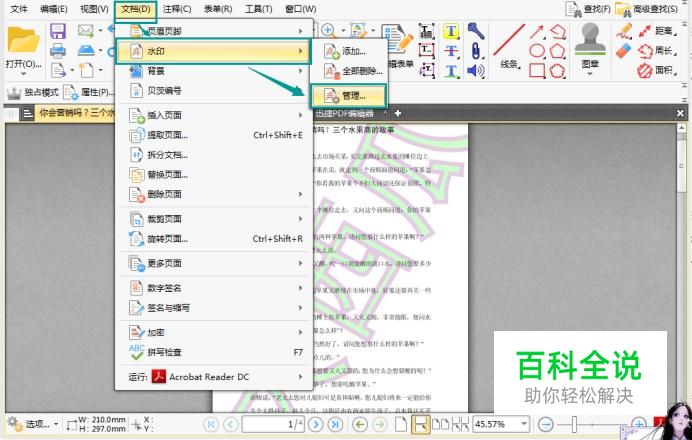Click the 查找(F) search button
Image resolution: width=692 pixels, height=440 pixels.
[588, 9]
